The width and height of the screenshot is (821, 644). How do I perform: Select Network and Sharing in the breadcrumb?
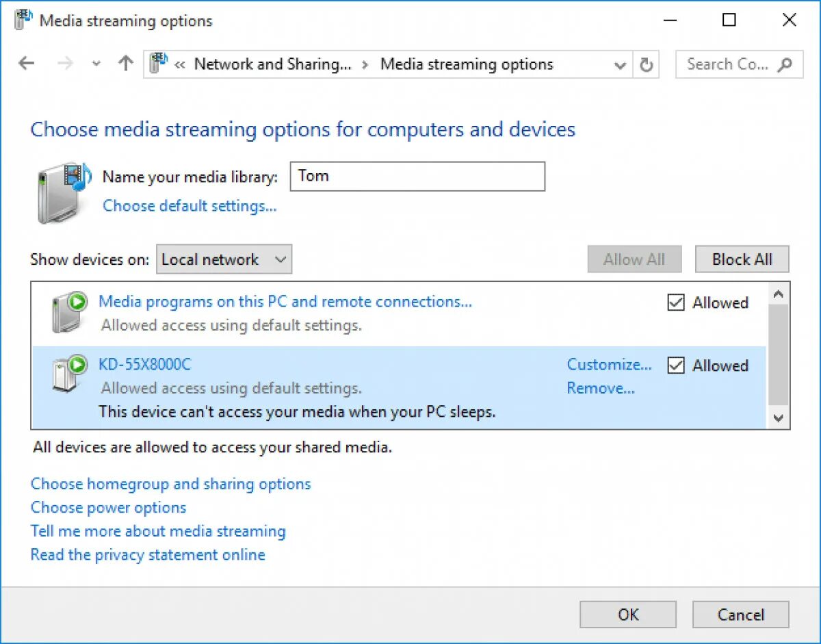point(272,64)
